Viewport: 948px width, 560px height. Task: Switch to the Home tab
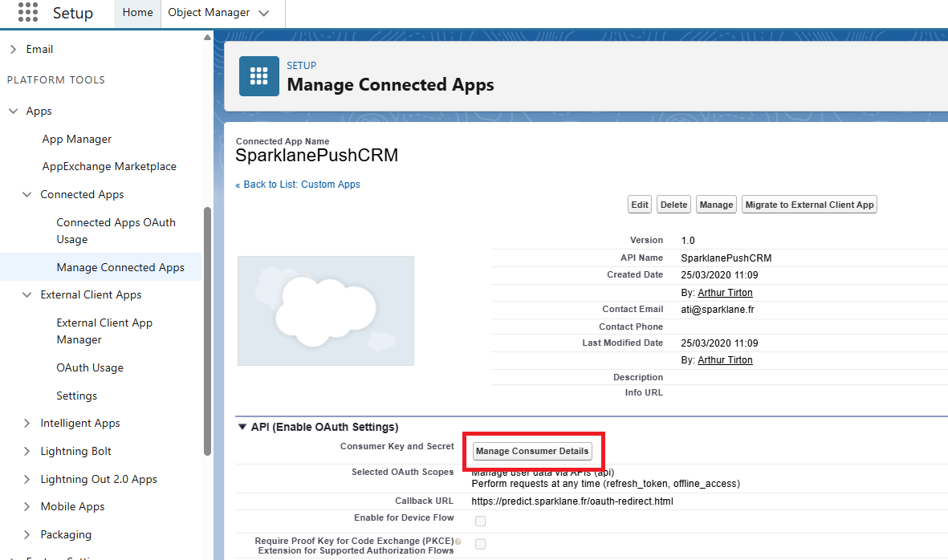[x=138, y=13]
